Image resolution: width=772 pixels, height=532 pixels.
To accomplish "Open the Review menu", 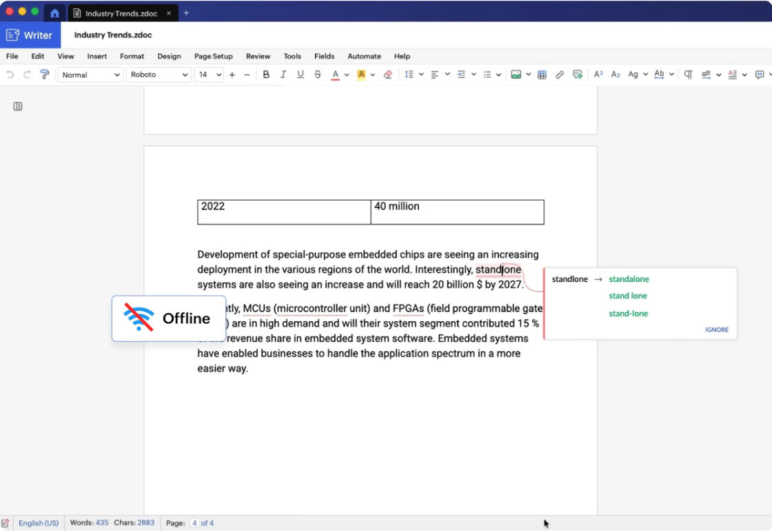I will click(258, 56).
